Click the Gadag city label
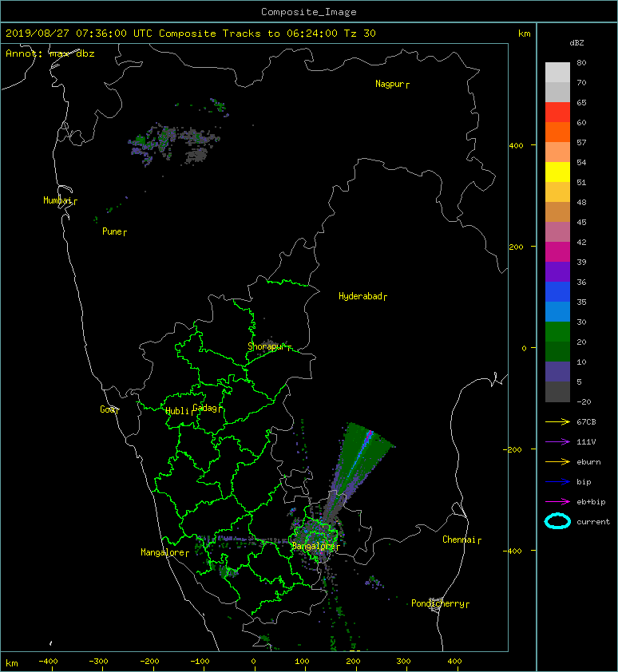This screenshot has height=672, width=618. point(205,408)
